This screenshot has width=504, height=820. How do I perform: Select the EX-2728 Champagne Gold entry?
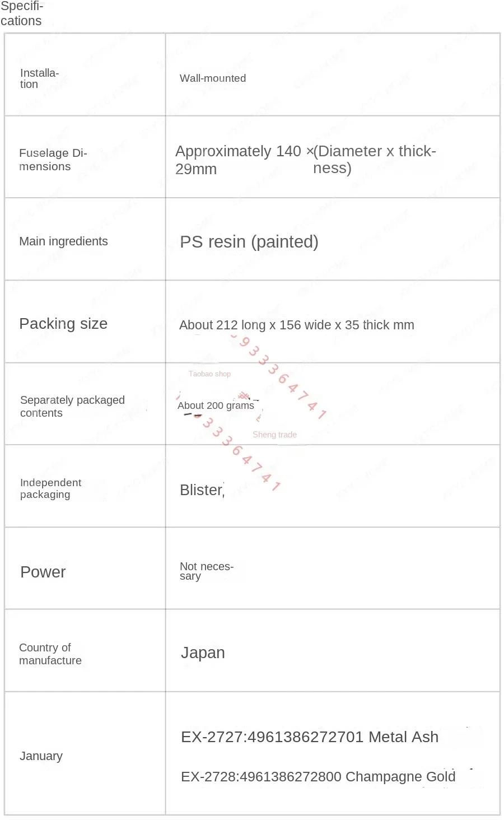pyautogui.click(x=318, y=777)
